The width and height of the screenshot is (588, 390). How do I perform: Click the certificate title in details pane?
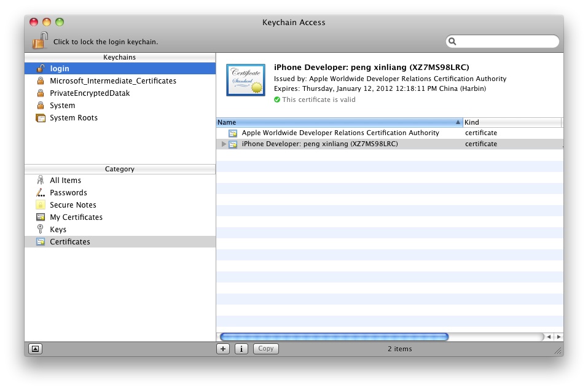[x=371, y=67]
